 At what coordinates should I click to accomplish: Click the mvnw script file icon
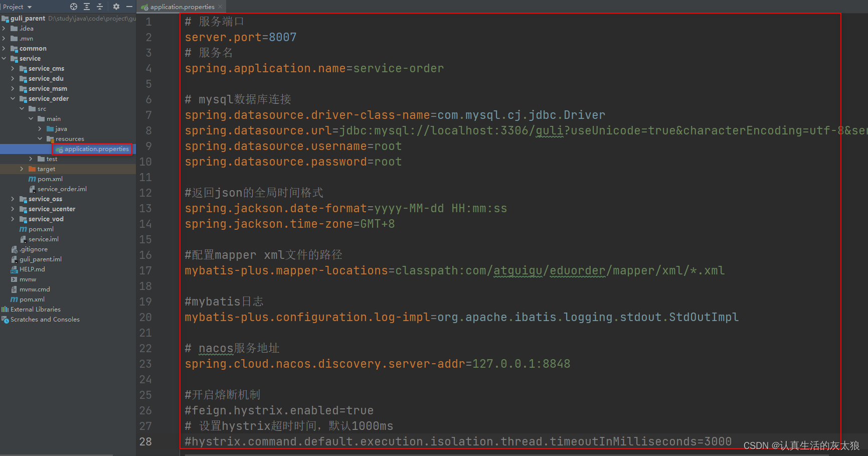coord(14,279)
